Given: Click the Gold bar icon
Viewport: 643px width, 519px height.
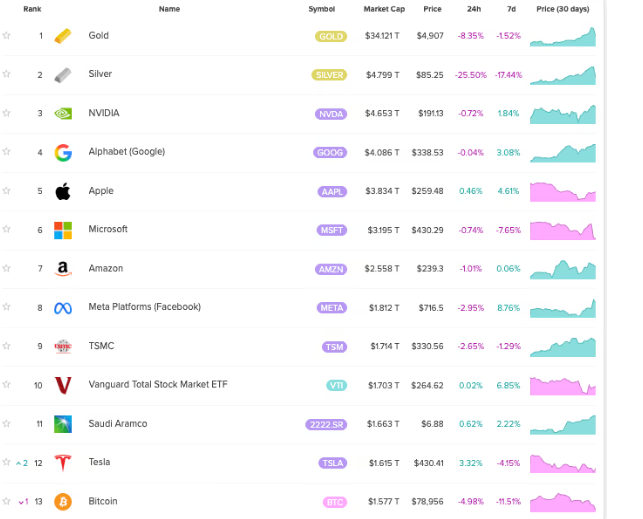Looking at the screenshot, I should [63, 36].
